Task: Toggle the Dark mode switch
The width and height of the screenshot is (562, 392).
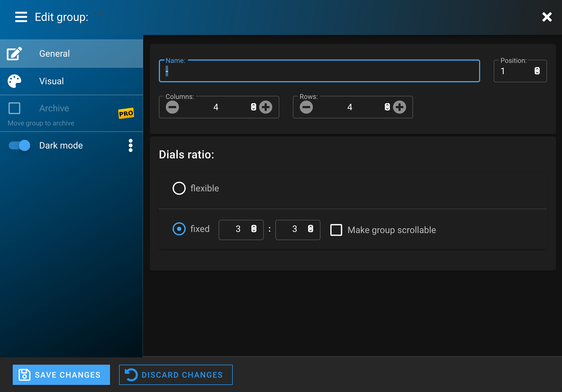Action: pos(19,145)
